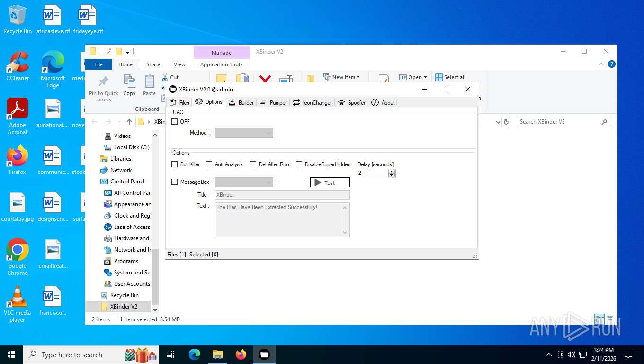This screenshot has width=644, height=364.
Task: Click the message Title input field
Action: 282,195
